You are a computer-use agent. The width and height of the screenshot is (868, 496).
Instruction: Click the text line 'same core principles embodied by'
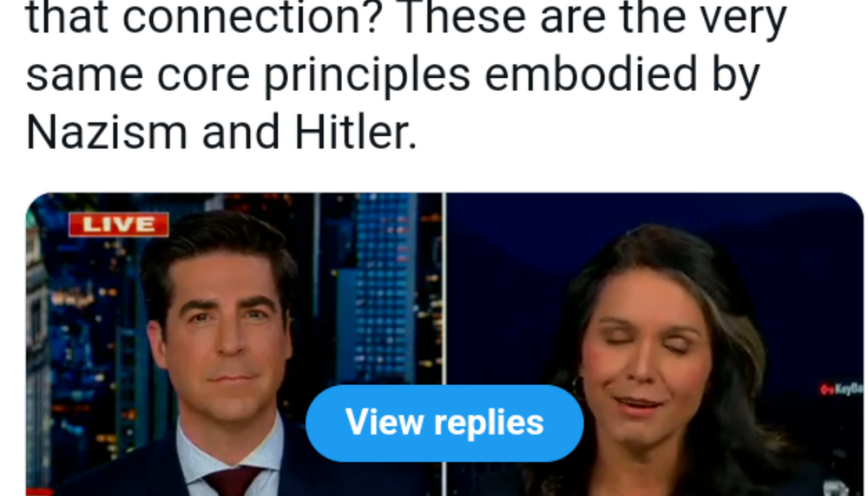pyautogui.click(x=392, y=75)
